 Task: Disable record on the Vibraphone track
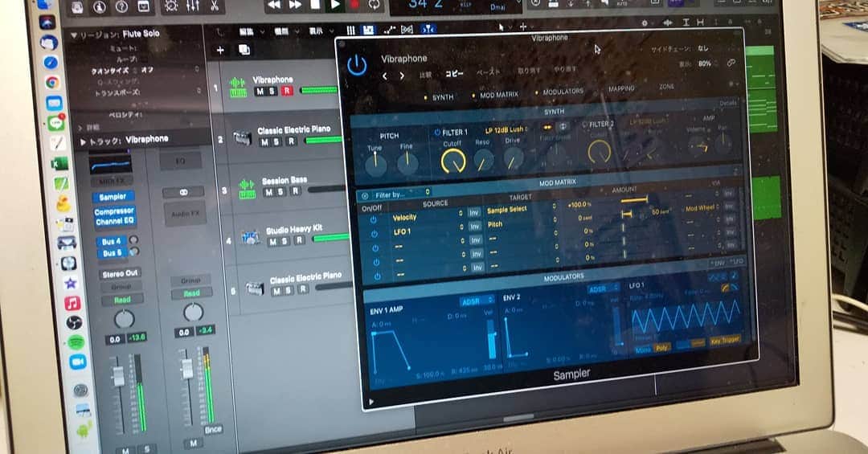click(x=287, y=91)
